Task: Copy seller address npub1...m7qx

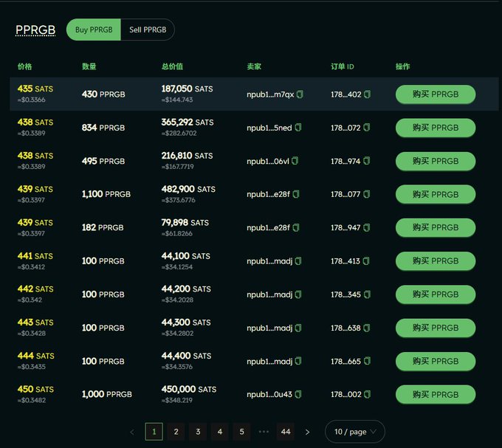Action: point(300,94)
